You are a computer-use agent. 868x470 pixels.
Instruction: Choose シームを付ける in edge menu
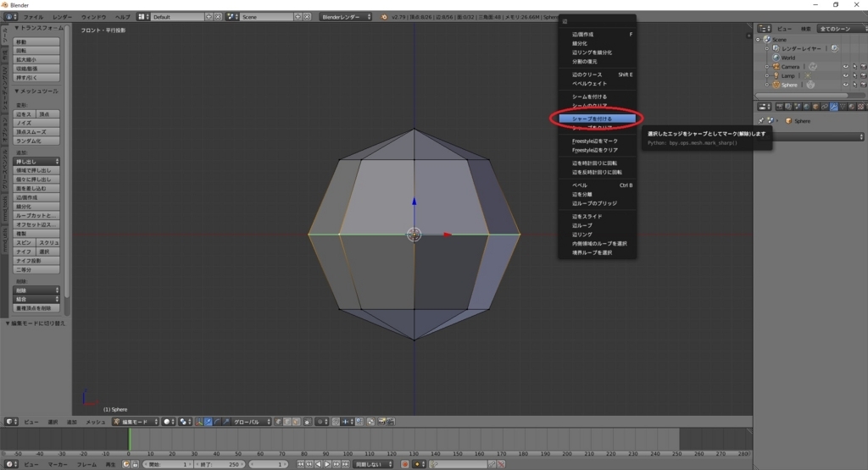[597, 97]
